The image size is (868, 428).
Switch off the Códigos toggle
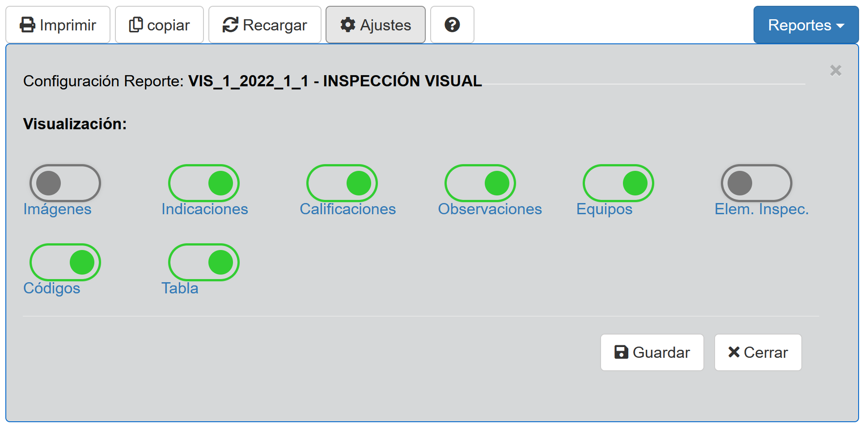pos(65,263)
